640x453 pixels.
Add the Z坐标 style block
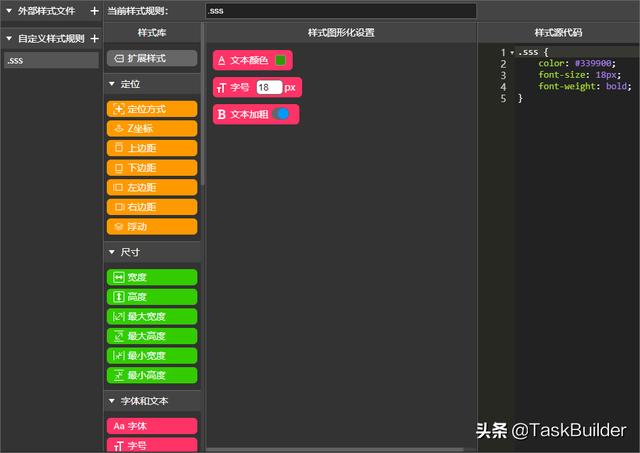pyautogui.click(x=152, y=129)
